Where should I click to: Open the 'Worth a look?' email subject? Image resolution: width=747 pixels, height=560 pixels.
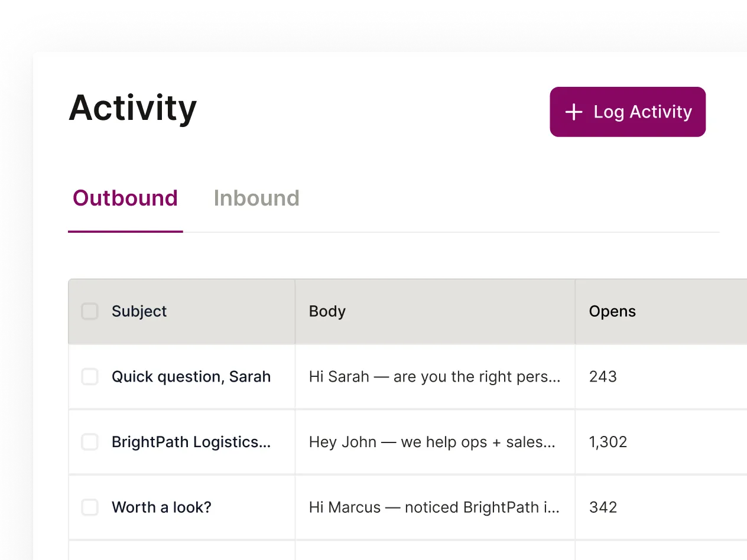pyautogui.click(x=161, y=507)
